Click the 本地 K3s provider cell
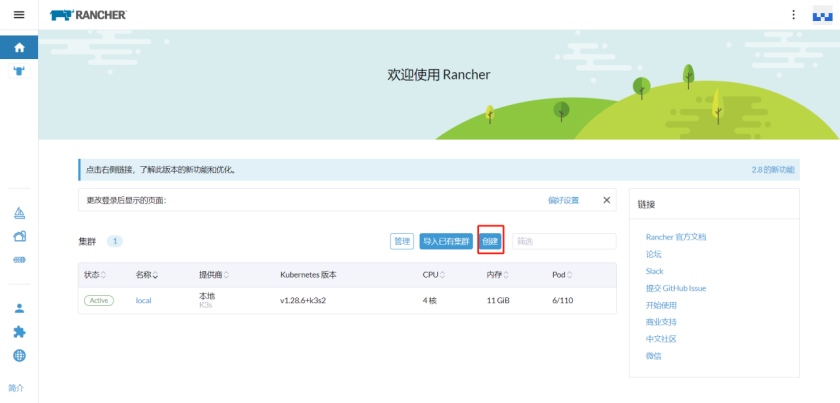Screen dimensions: 840x403 tap(207, 301)
